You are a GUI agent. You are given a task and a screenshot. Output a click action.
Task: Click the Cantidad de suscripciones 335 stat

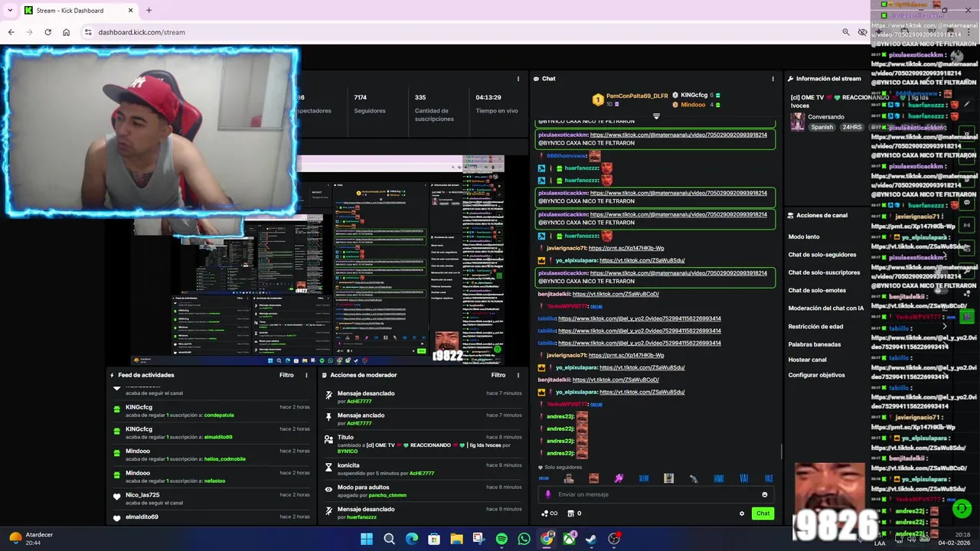434,108
